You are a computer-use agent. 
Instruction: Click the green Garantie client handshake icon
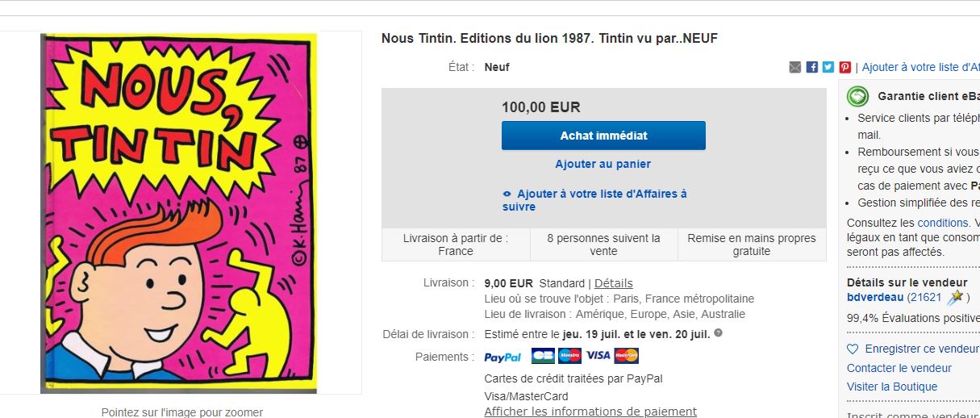(x=857, y=96)
